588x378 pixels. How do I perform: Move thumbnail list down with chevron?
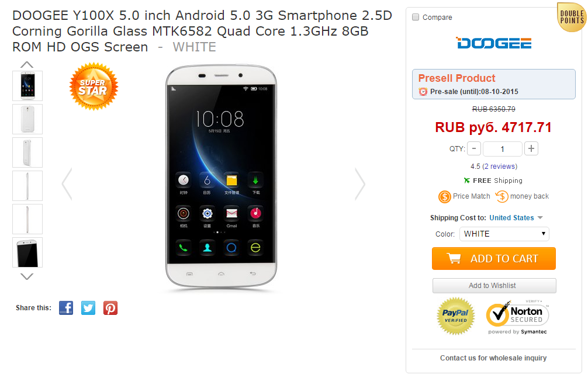pyautogui.click(x=27, y=277)
